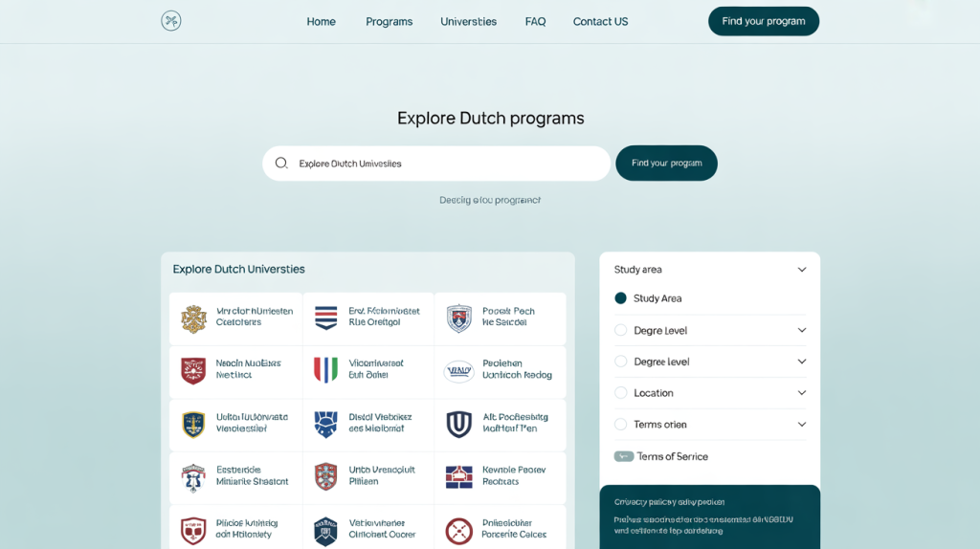Go to the FAQ page in navigation
Screen dimensions: 980x549
535,21
